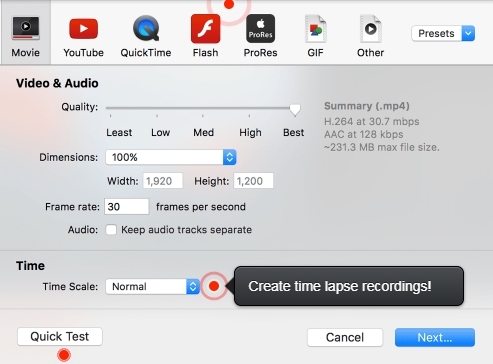
Task: Click the AAC at 128 kbps text
Action: click(364, 134)
